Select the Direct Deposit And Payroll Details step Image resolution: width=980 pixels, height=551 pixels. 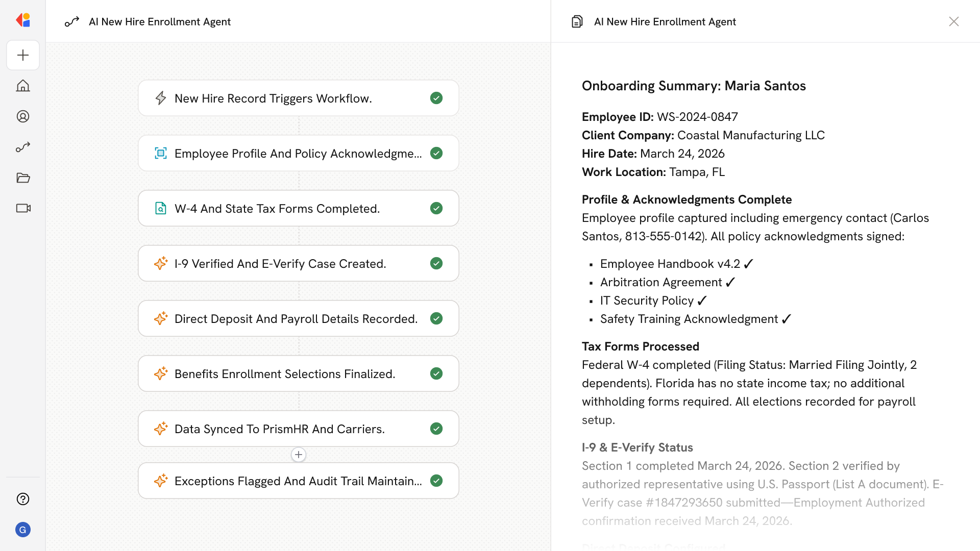pyautogui.click(x=296, y=318)
